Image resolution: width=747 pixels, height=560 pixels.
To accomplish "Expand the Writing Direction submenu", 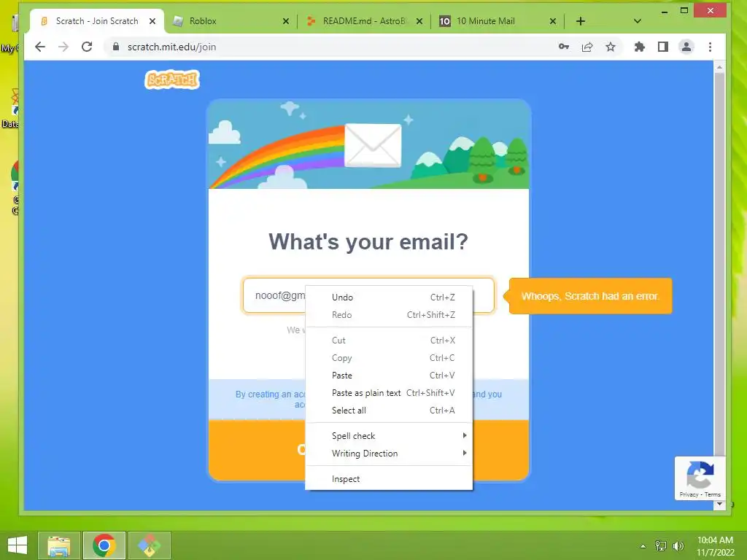I will 389,454.
